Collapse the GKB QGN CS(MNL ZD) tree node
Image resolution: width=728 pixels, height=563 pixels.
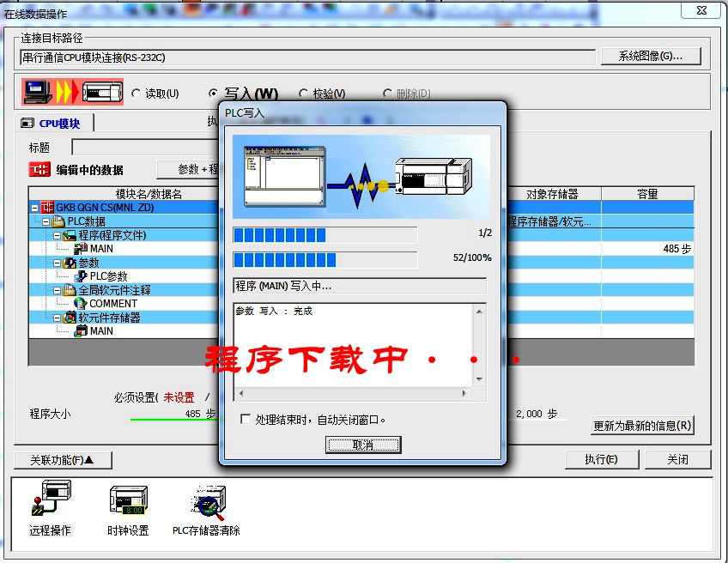tap(35, 208)
